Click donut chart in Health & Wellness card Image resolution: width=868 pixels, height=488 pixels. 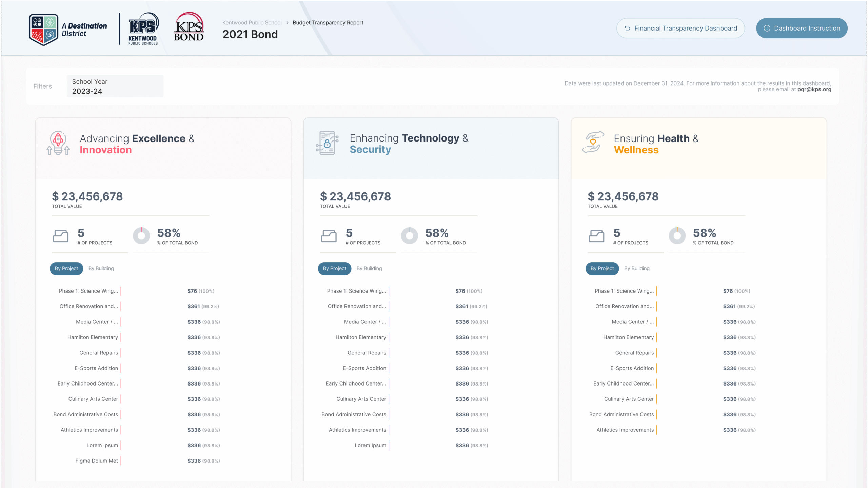pos(677,236)
